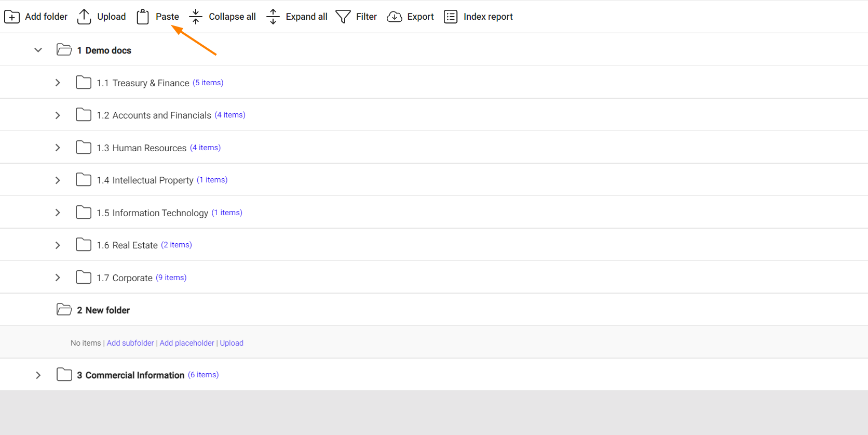
Task: Click the Information Technology folder icon
Action: (x=84, y=213)
